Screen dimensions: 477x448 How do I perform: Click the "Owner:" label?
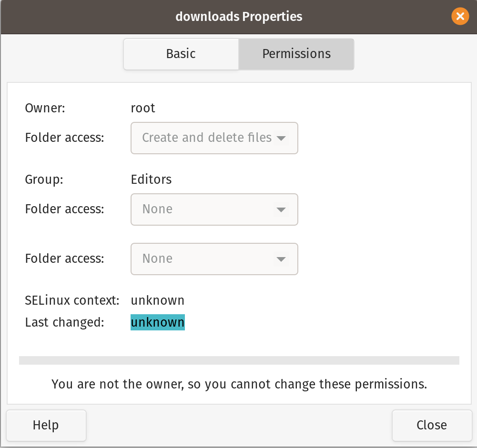45,108
